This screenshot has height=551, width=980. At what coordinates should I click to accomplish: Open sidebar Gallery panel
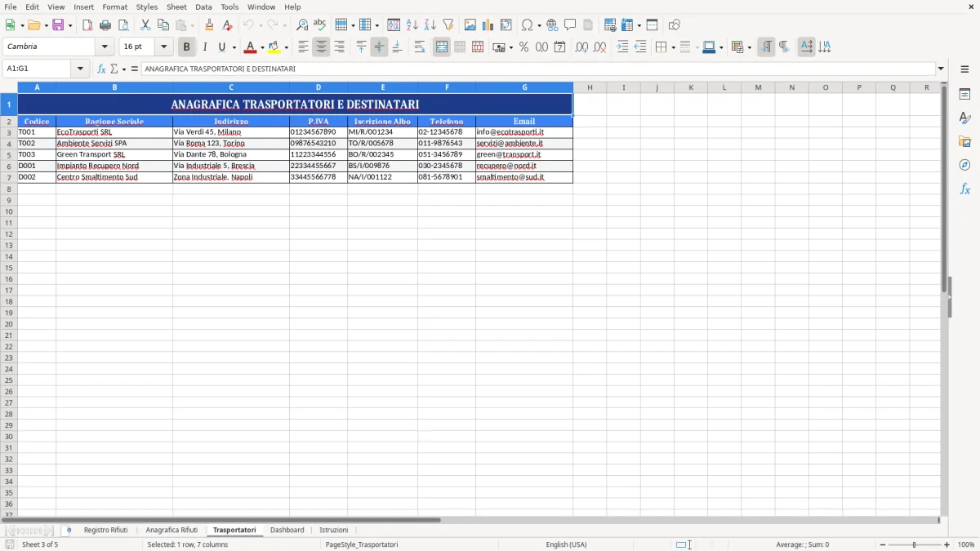pos(964,141)
